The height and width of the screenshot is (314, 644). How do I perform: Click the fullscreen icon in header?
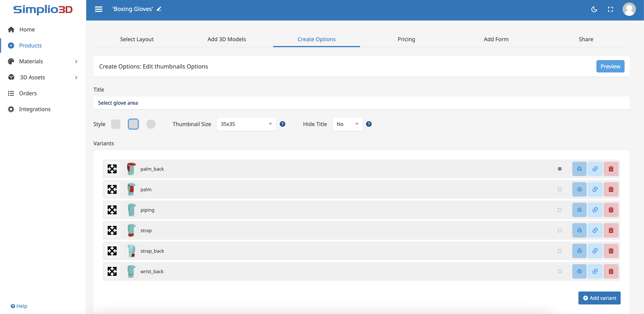[610, 10]
